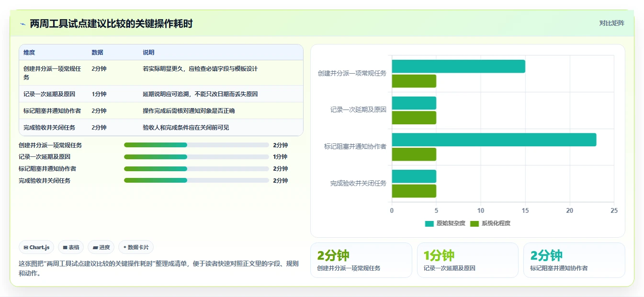Screen dimensions: 644x297
Task: Click chart axis label 标记阻塞并通知协作者
Action: pos(355,146)
